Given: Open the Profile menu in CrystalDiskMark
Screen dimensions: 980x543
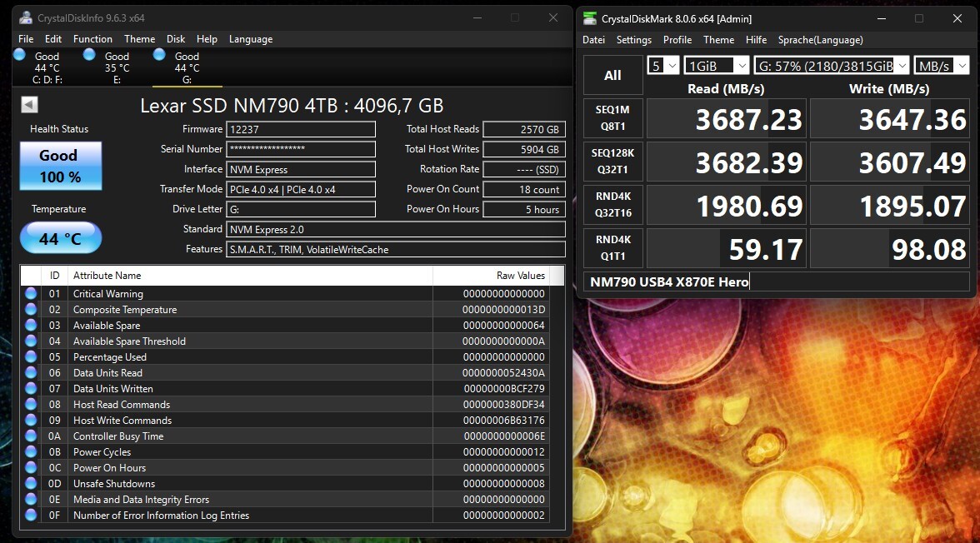Looking at the screenshot, I should [677, 40].
